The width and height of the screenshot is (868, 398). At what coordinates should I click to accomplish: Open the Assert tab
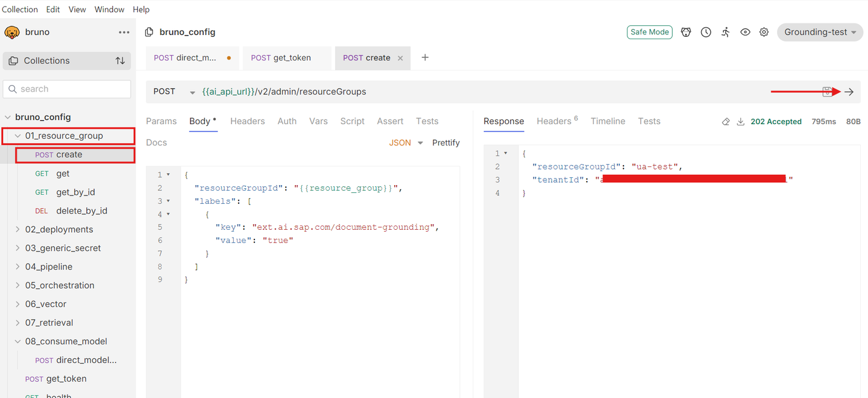390,121
